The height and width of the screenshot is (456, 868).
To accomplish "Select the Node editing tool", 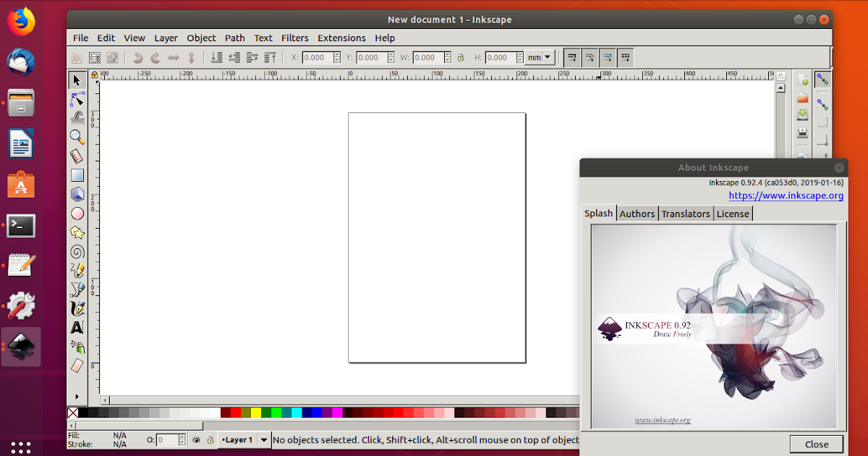I will [77, 98].
